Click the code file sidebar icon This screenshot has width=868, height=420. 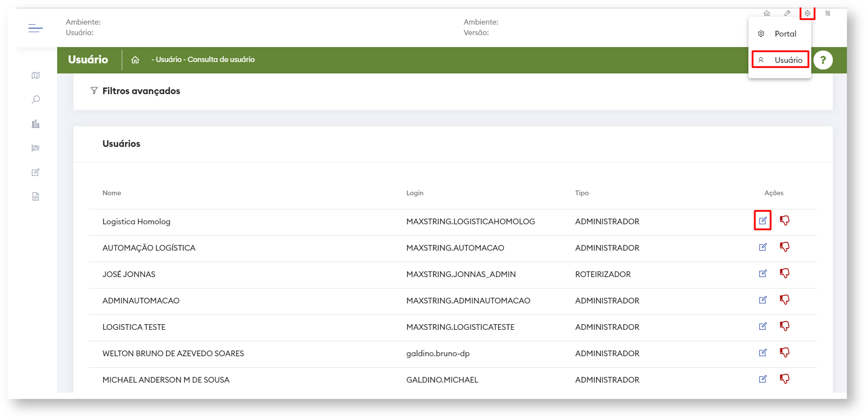36,196
